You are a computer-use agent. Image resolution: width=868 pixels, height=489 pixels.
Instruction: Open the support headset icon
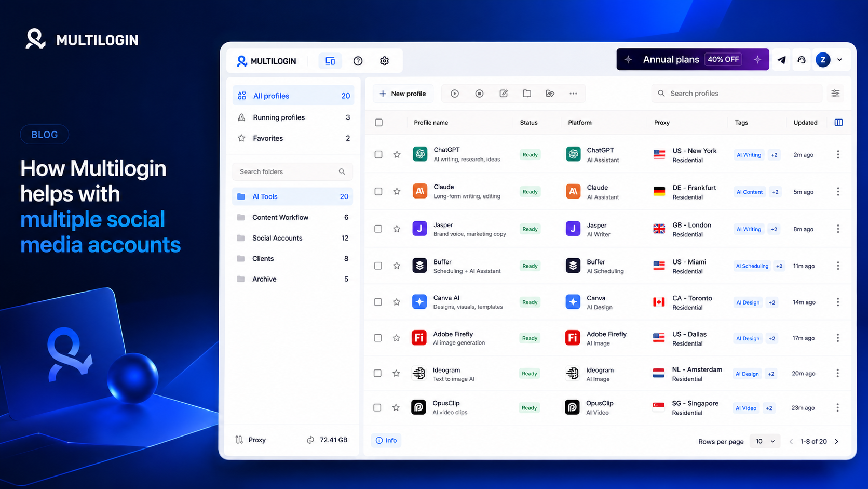pyautogui.click(x=802, y=60)
